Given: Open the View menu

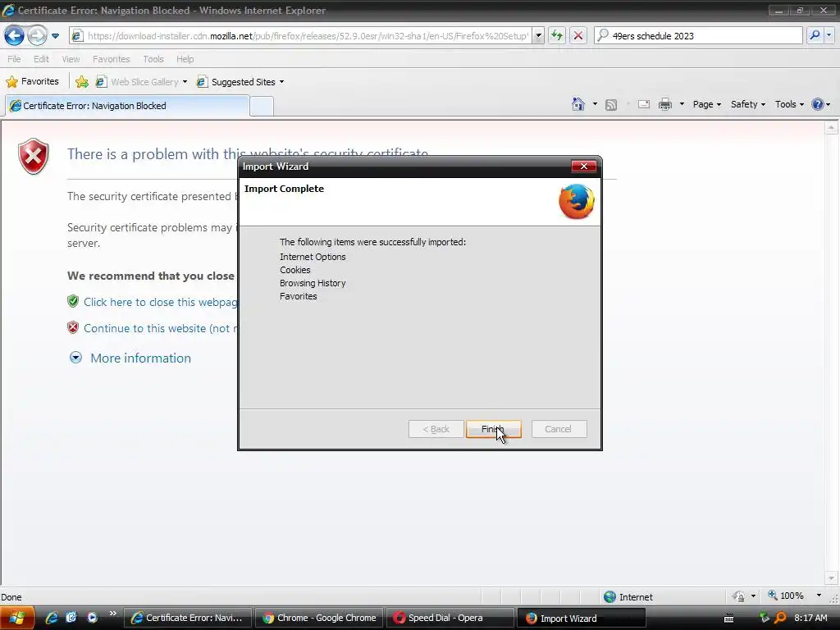Looking at the screenshot, I should point(71,59).
